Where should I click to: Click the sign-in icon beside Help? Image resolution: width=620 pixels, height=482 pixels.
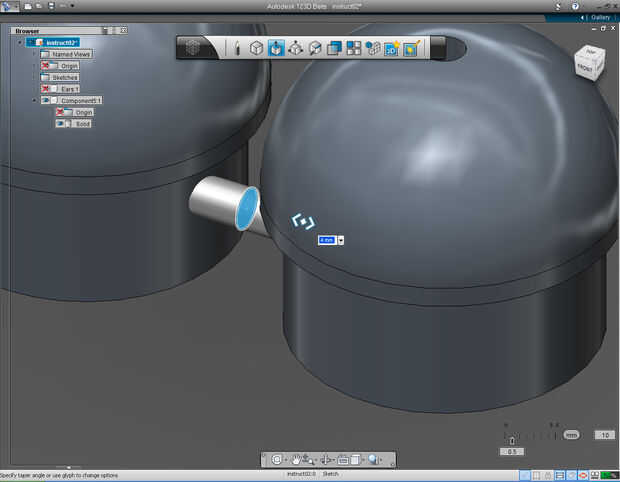click(x=558, y=6)
